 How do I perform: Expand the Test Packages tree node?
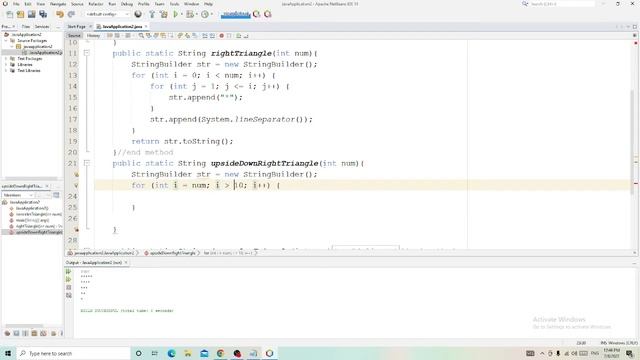tap(6, 58)
